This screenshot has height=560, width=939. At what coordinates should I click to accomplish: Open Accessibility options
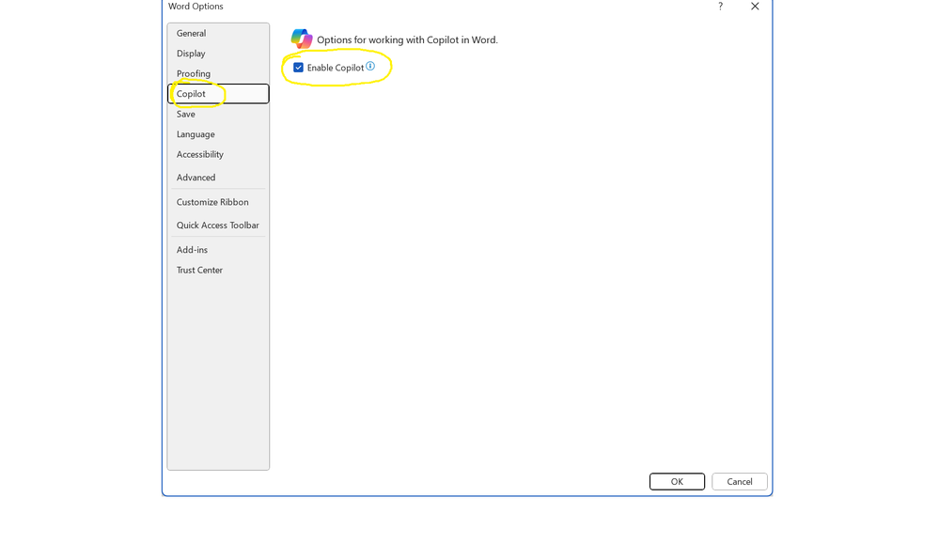click(218, 154)
